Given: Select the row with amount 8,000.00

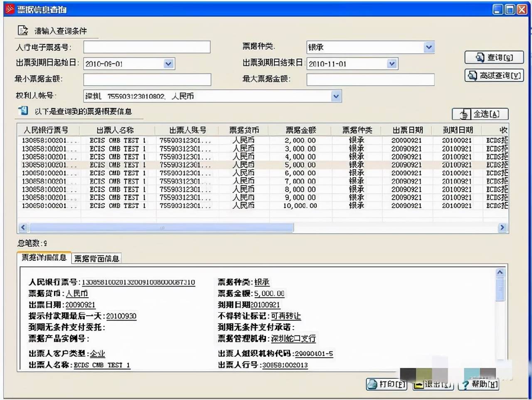Looking at the screenshot, I should 263,189.
